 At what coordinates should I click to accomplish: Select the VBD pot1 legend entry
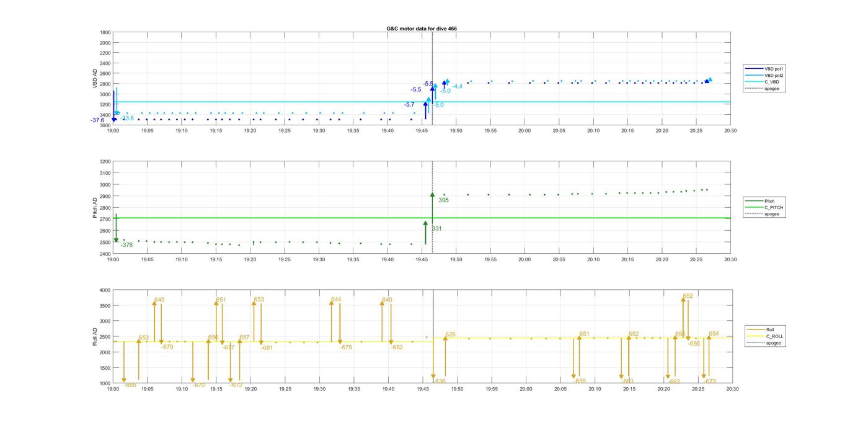coord(764,68)
